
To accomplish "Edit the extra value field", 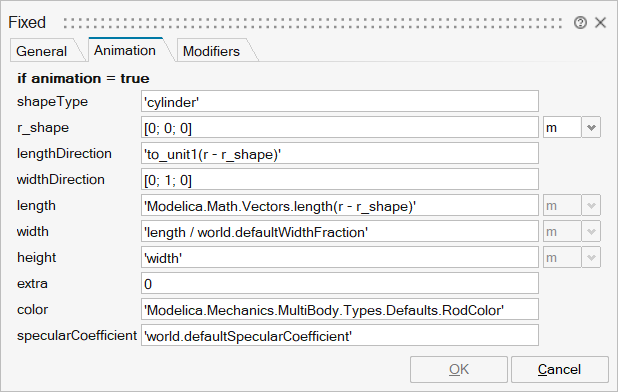I will 340,284.
